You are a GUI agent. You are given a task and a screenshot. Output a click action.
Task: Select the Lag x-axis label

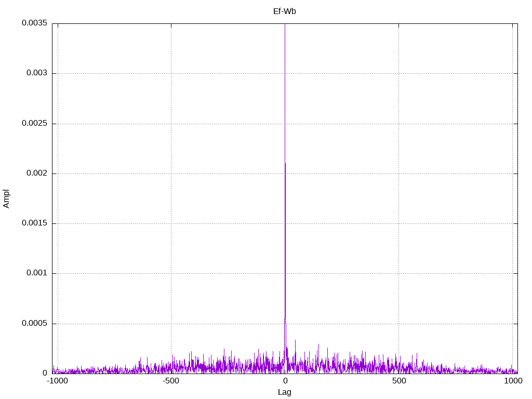pyautogui.click(x=284, y=392)
